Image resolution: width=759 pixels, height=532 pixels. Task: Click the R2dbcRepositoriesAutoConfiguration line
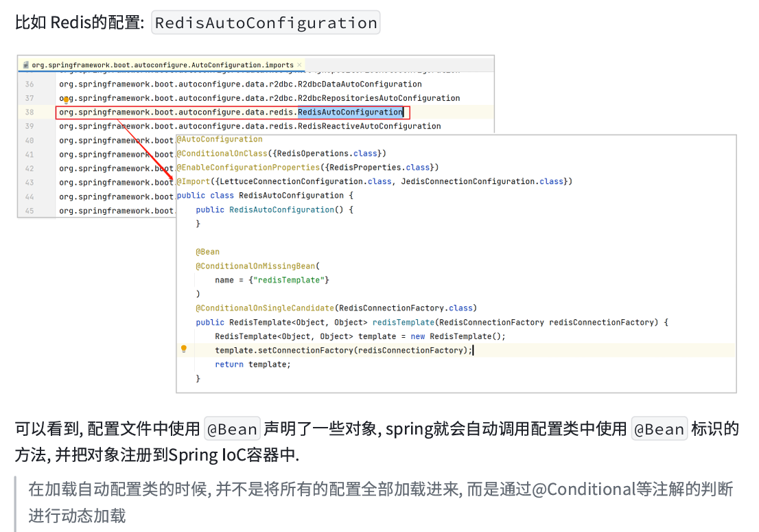pyautogui.click(x=259, y=98)
